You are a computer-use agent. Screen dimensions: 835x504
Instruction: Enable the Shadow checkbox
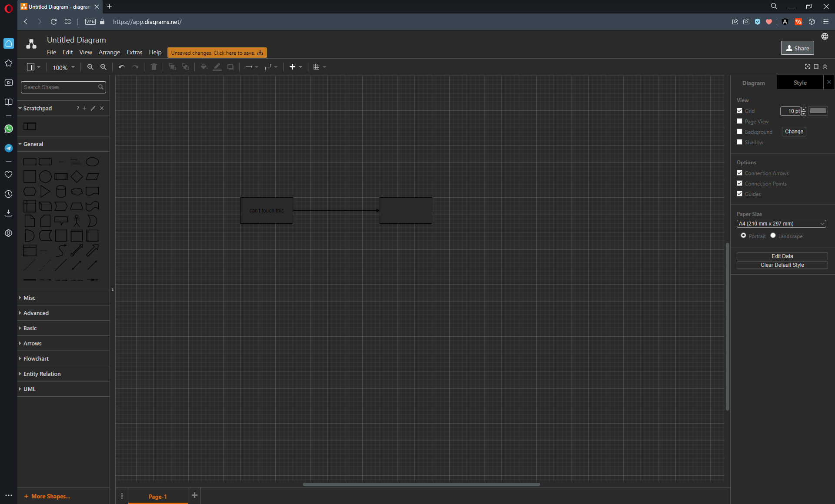(x=740, y=142)
